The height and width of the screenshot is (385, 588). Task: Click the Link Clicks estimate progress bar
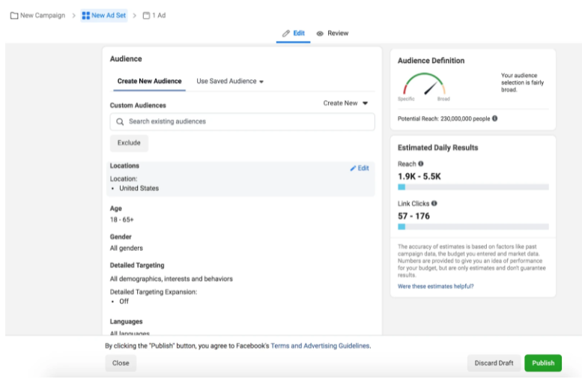pyautogui.click(x=473, y=227)
